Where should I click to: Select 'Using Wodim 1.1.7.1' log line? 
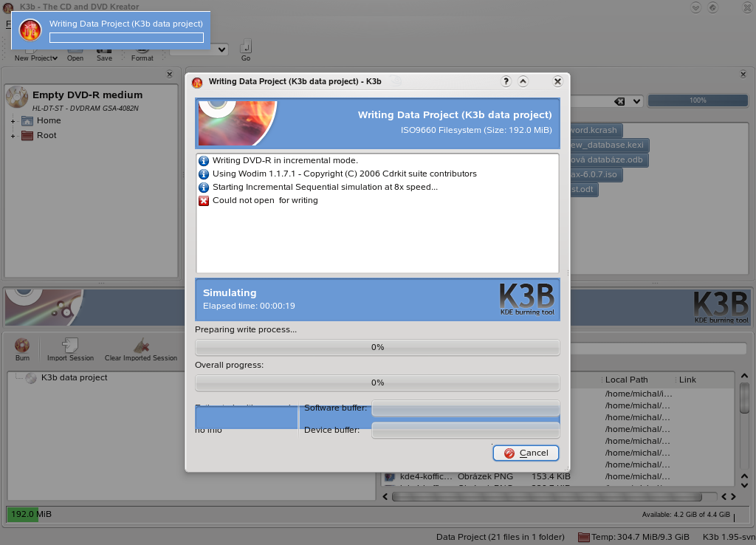(337, 174)
